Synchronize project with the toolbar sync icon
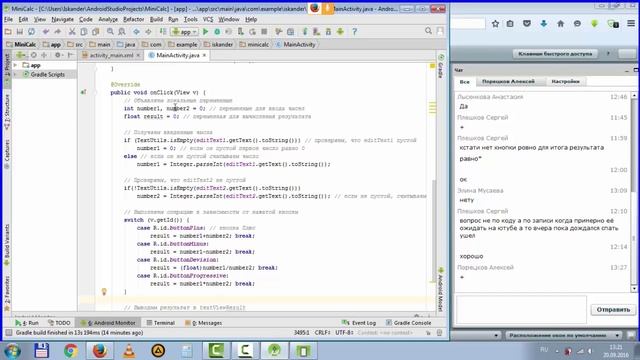The height and width of the screenshot is (360, 640). tap(31, 31)
